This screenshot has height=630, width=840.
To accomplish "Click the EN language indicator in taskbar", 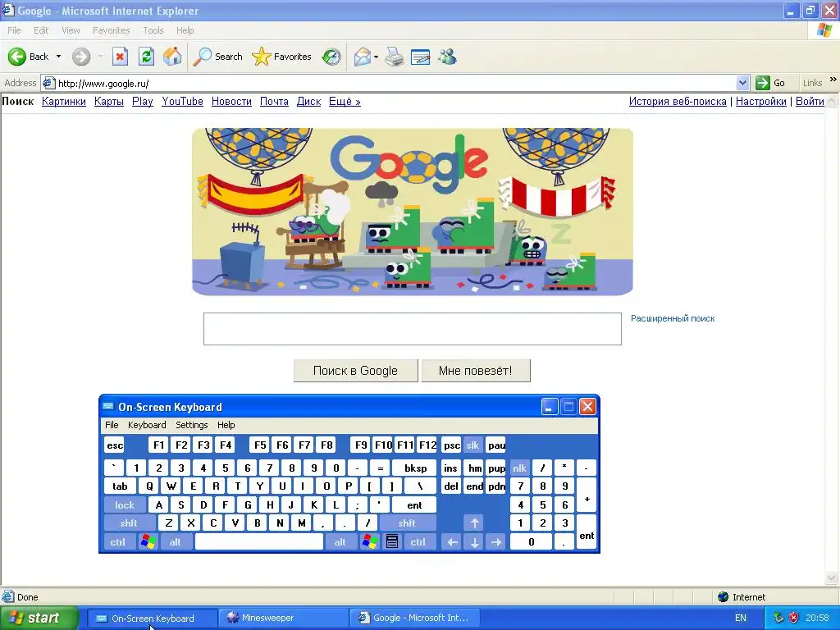I will coord(741,618).
